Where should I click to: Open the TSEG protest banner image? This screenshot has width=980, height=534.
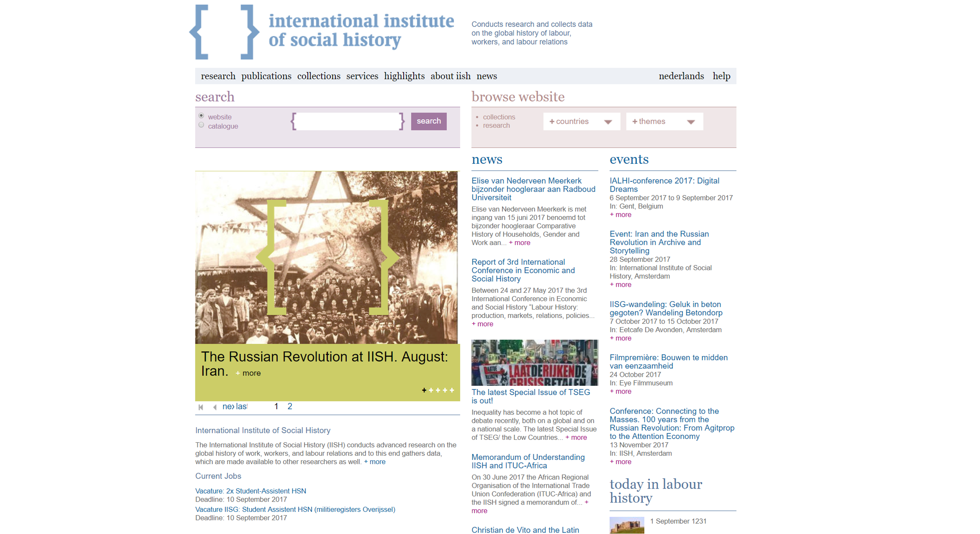click(535, 363)
